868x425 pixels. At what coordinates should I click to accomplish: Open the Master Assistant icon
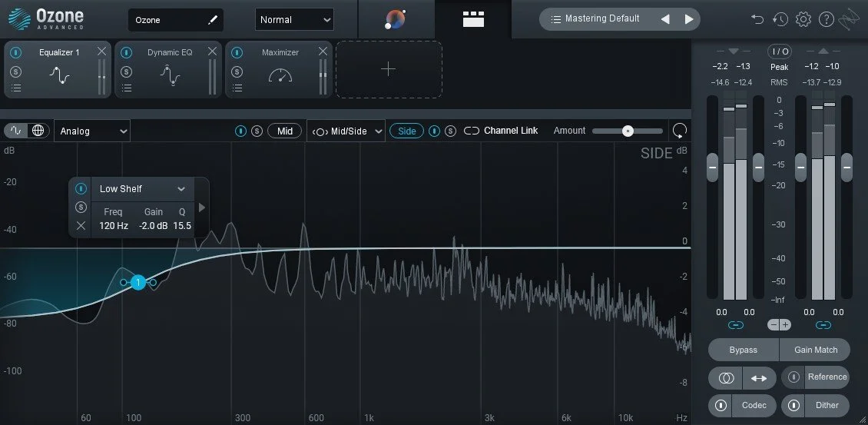coord(396,19)
